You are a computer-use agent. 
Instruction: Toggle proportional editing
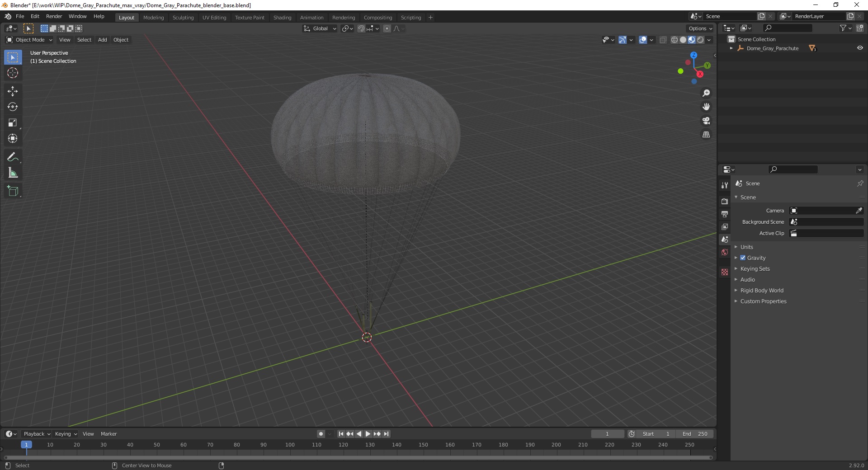tap(387, 28)
